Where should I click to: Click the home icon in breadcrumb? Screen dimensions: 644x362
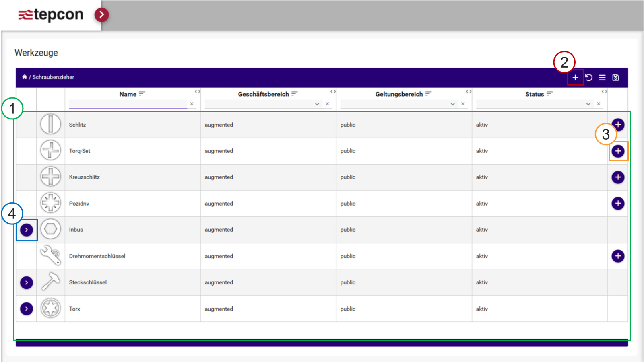coord(25,77)
